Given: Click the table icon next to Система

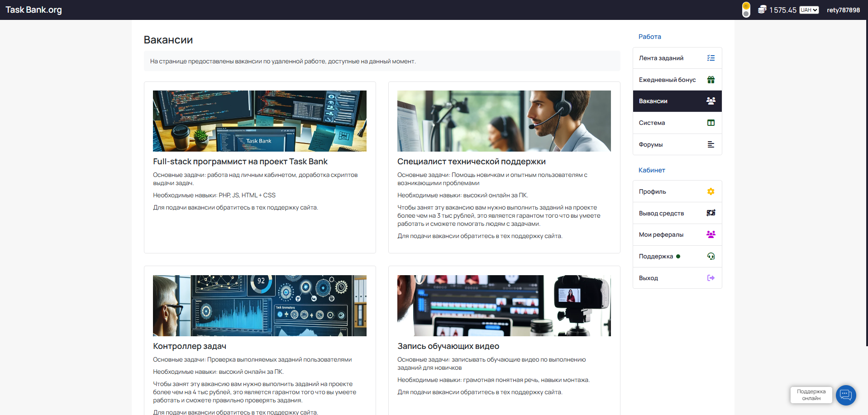Looking at the screenshot, I should pos(711,123).
